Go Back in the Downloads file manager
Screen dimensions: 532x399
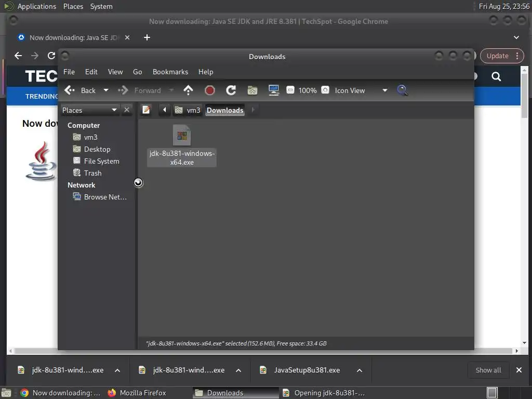[x=80, y=90]
